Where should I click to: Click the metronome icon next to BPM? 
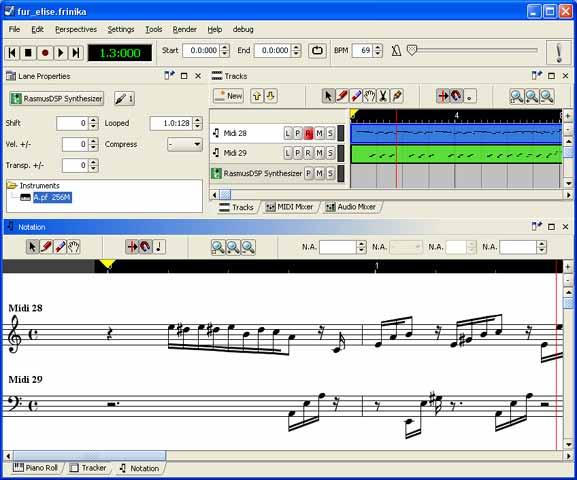coord(396,50)
